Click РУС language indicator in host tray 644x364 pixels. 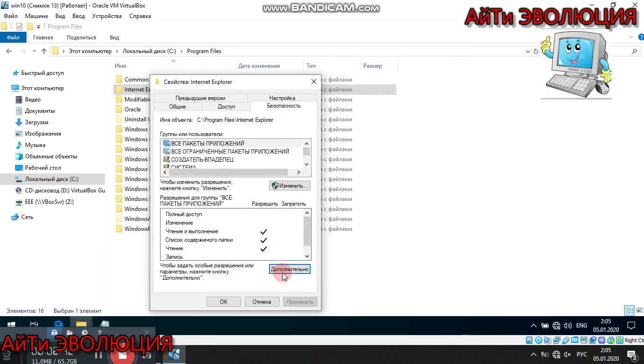click(x=582, y=355)
